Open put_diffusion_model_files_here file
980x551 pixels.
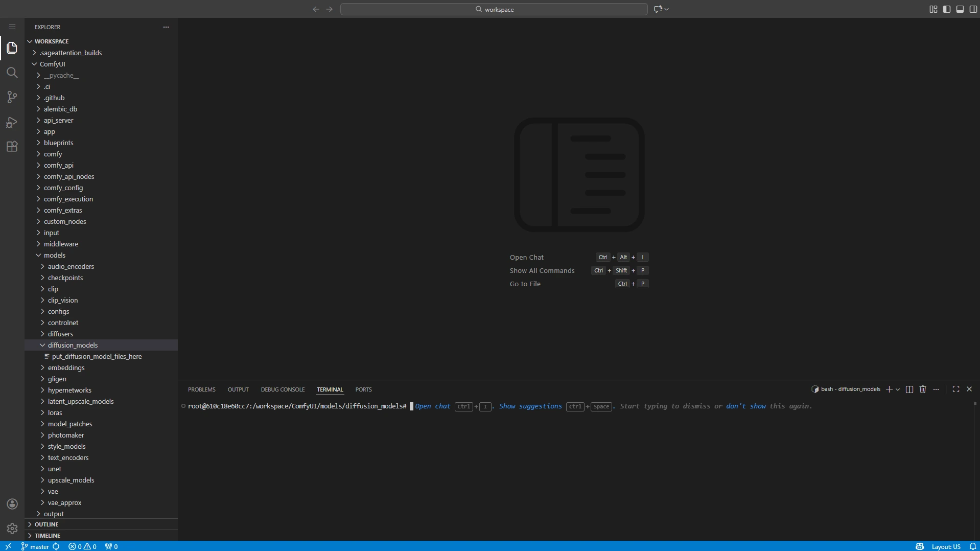click(x=97, y=356)
